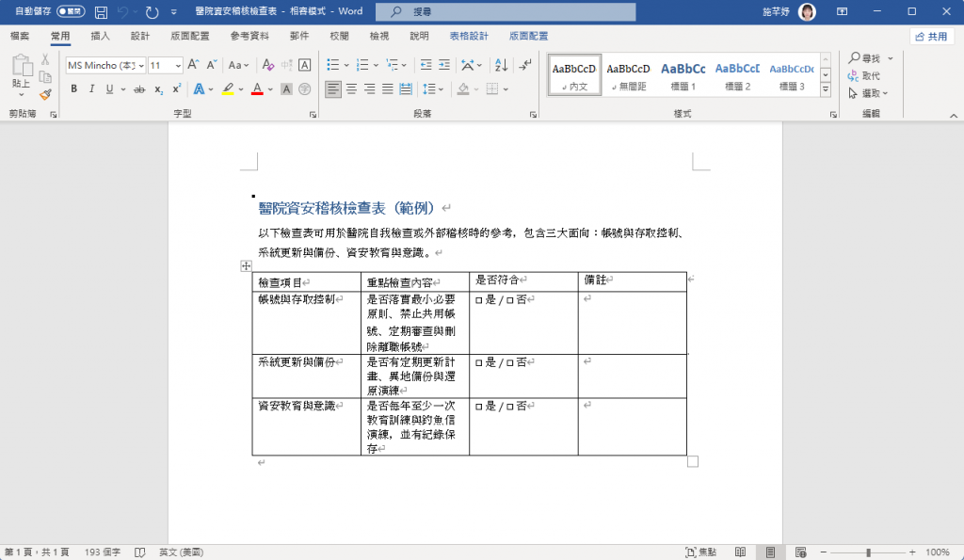This screenshot has height=560, width=964.
Task: Open the Design tab
Action: coord(140,36)
